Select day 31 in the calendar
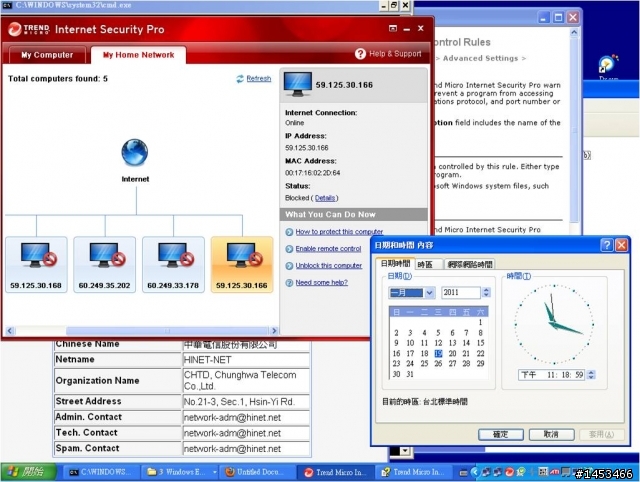This screenshot has width=640, height=482. point(410,374)
